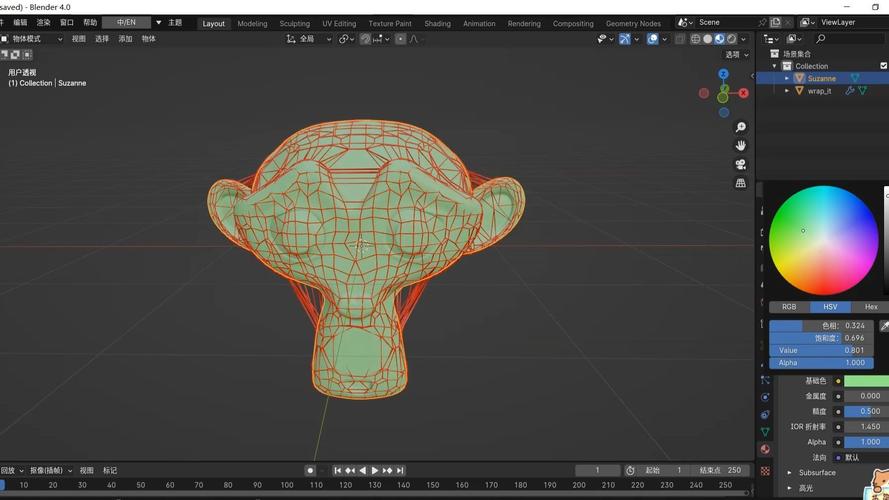The height and width of the screenshot is (500, 889).
Task: Toggle X-ray mode icon
Action: click(x=680, y=39)
